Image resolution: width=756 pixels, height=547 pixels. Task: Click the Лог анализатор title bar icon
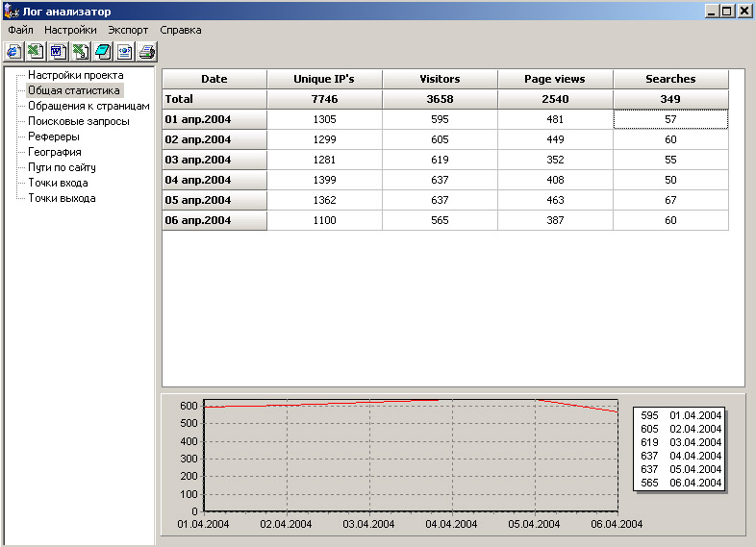tap(11, 12)
